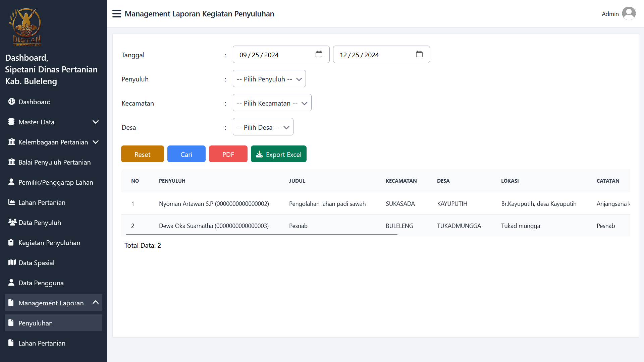Screen dimensions: 644x362
Task: Click the Dashboard gauge icon
Action: (x=12, y=102)
